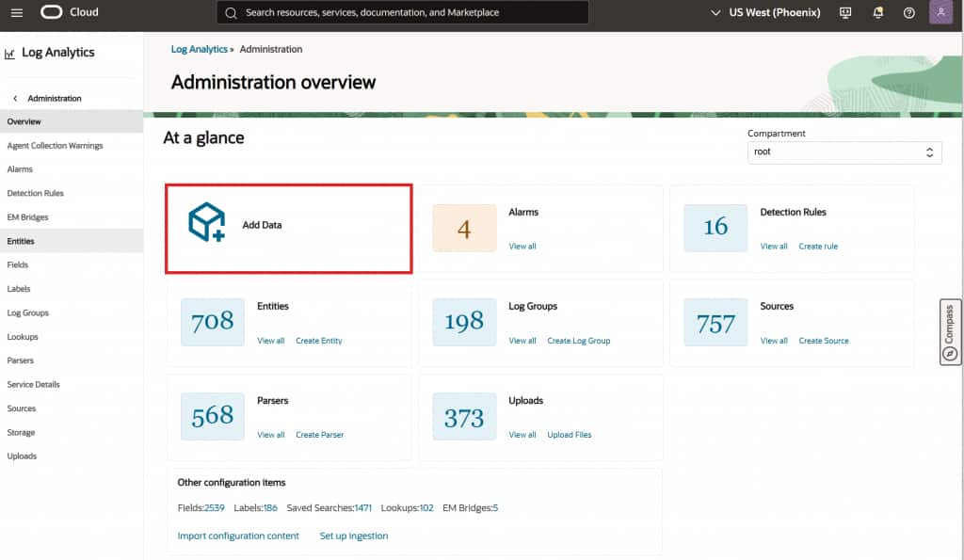Click the search magnifier icon
The image size is (964, 560).
tap(231, 13)
